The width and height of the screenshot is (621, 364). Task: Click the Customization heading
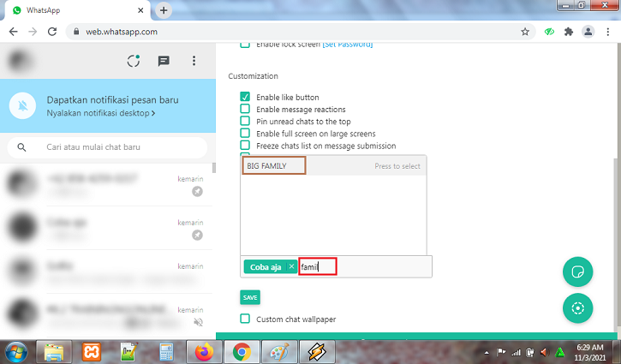253,76
